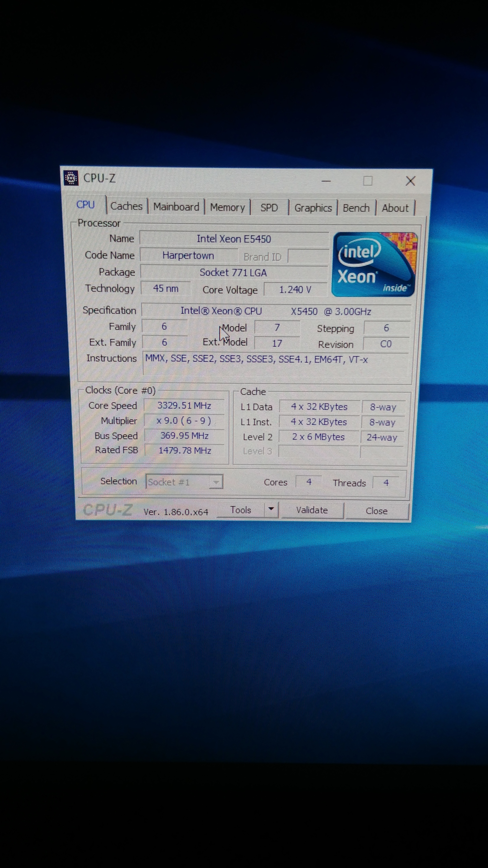Click the Core Voltage 1.240 V value
Image resolution: width=488 pixels, height=868 pixels.
tap(295, 290)
